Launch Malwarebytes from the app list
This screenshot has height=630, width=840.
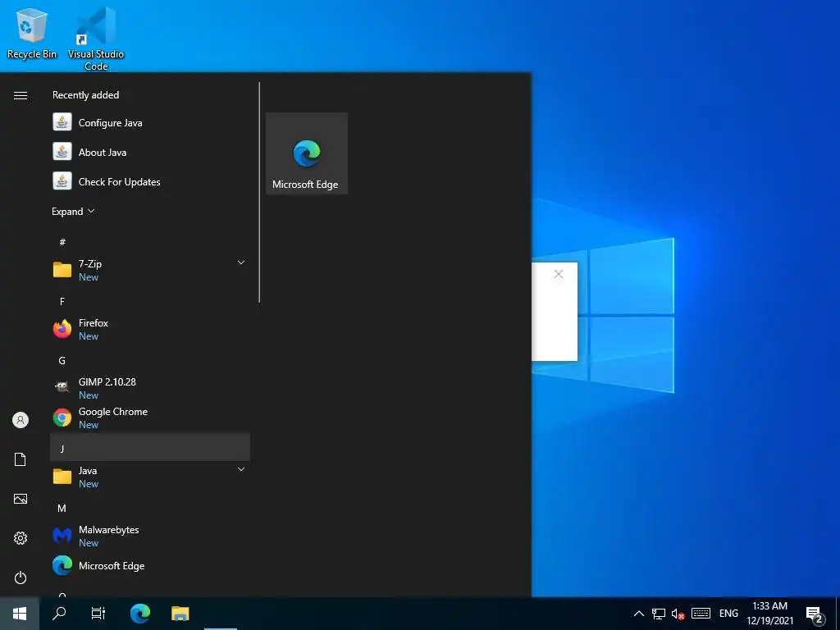click(x=150, y=536)
